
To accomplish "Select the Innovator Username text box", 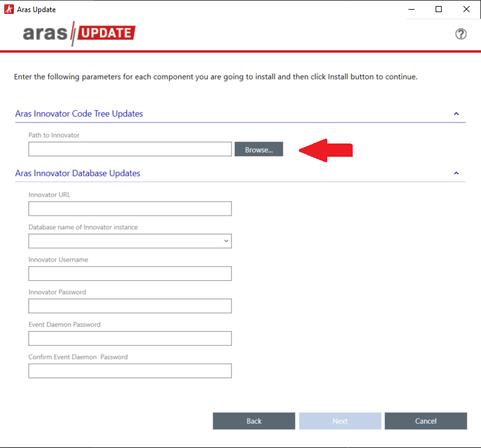I will pyautogui.click(x=129, y=274).
